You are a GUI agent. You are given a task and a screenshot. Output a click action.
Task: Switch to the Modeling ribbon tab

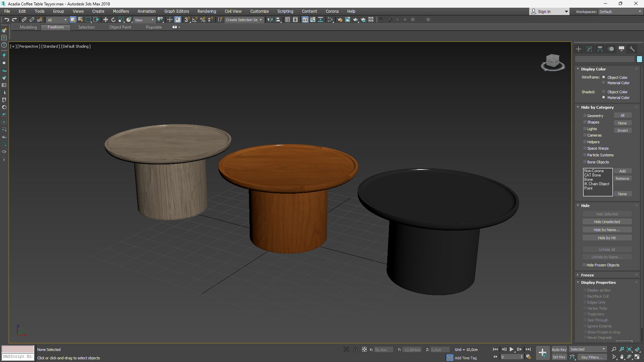point(28,27)
